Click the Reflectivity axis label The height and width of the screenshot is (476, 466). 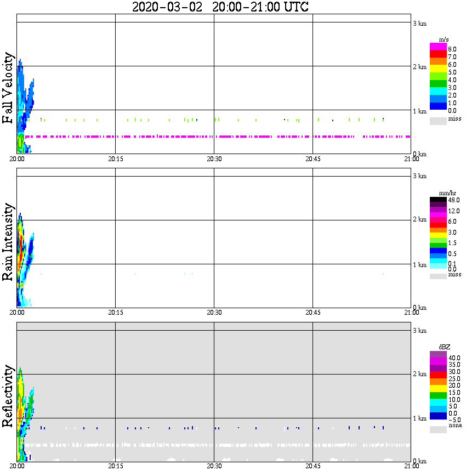click(x=8, y=396)
